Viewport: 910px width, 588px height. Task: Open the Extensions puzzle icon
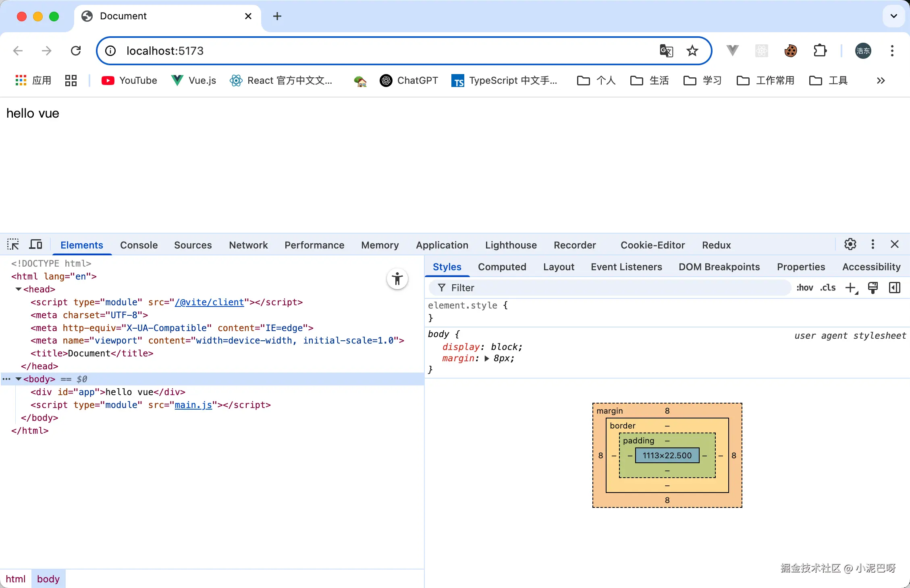coord(820,51)
